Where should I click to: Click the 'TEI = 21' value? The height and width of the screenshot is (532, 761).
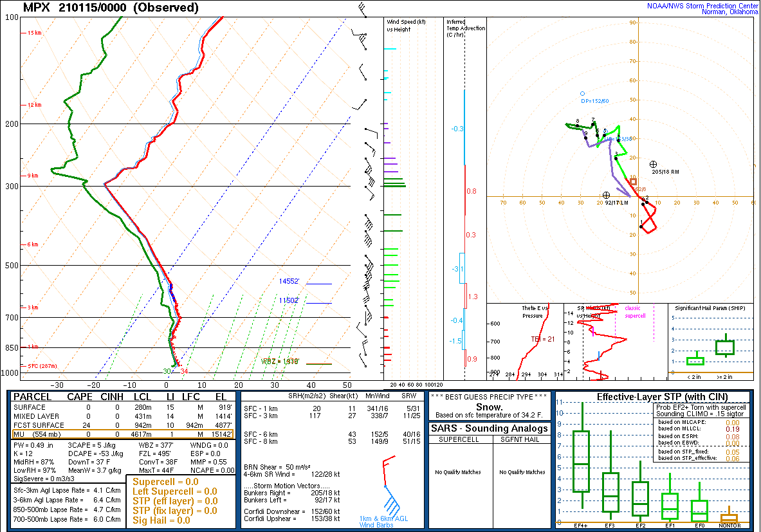542,339
